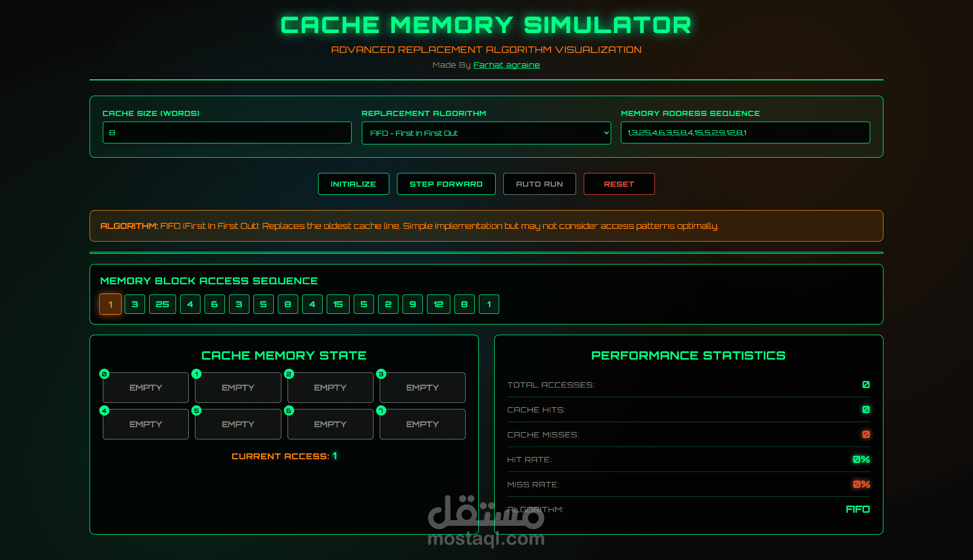Click the Cache Size input field

click(227, 132)
